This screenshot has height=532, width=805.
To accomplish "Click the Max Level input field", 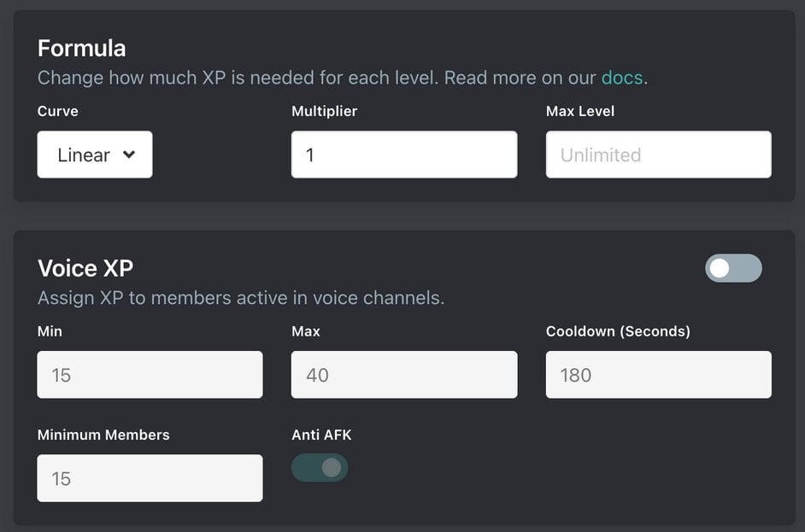I will click(658, 155).
